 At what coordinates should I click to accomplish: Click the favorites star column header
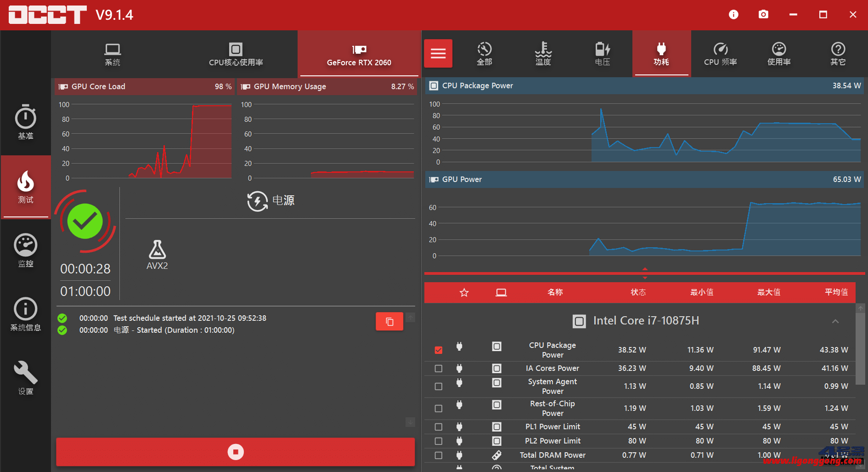(464, 292)
